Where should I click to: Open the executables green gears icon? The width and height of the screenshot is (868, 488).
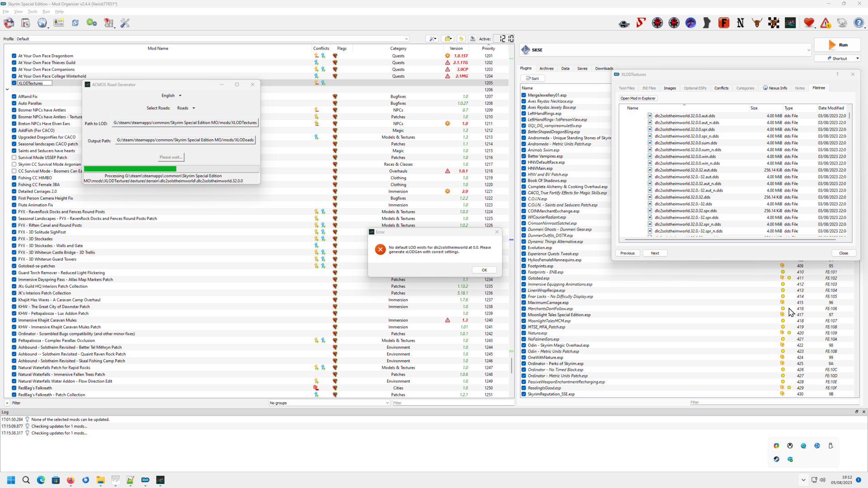click(x=92, y=23)
